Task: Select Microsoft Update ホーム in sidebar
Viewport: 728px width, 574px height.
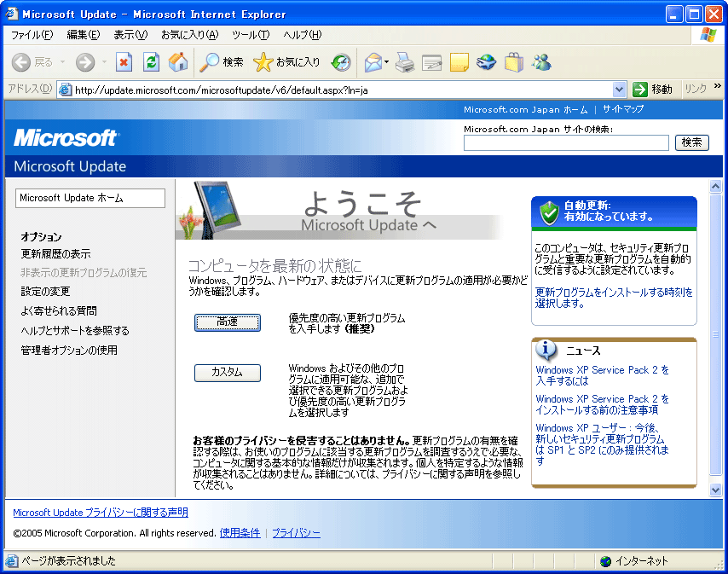Action: coord(90,198)
